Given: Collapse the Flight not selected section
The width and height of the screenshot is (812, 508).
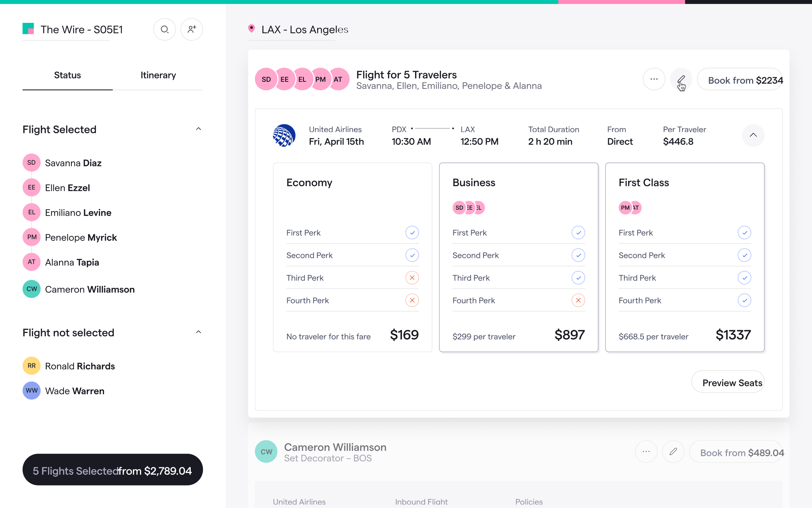Looking at the screenshot, I should pyautogui.click(x=198, y=332).
